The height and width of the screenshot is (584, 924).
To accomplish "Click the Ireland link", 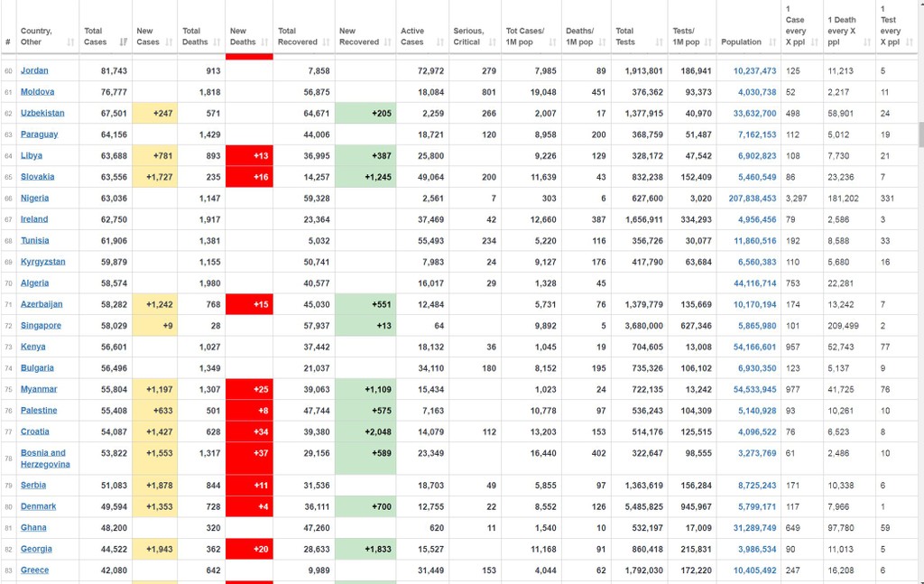I will click(34, 219).
